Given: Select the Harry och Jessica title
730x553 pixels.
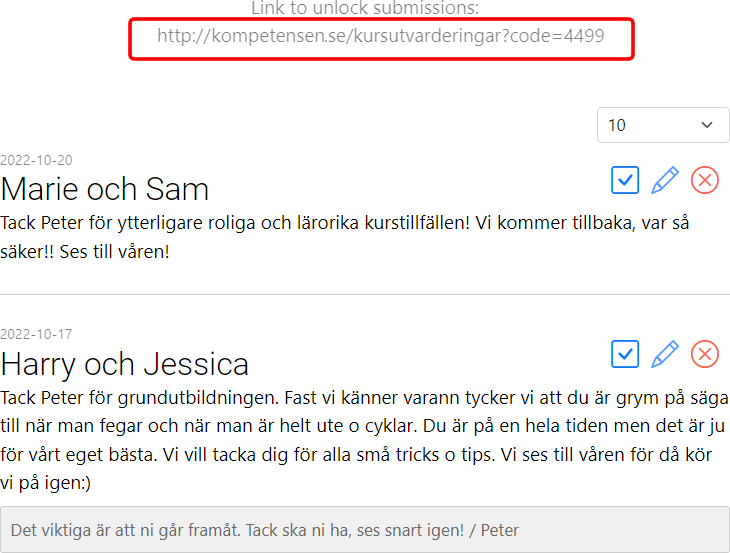Looking at the screenshot, I should (125, 363).
